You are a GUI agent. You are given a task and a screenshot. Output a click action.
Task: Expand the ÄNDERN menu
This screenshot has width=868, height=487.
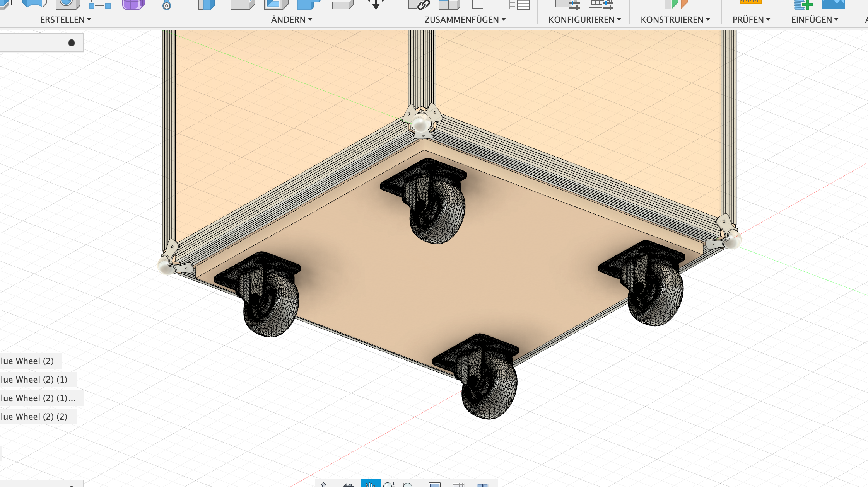[x=291, y=20]
